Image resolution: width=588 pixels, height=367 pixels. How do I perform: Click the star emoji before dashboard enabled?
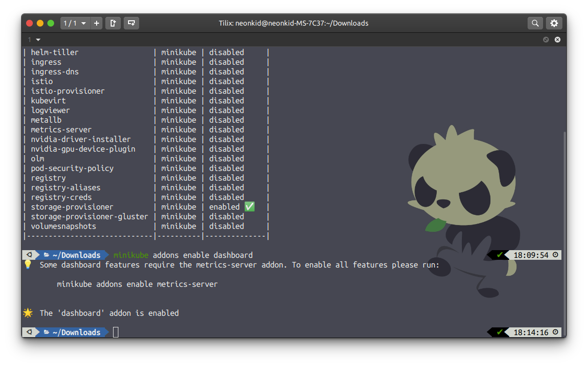coord(28,313)
